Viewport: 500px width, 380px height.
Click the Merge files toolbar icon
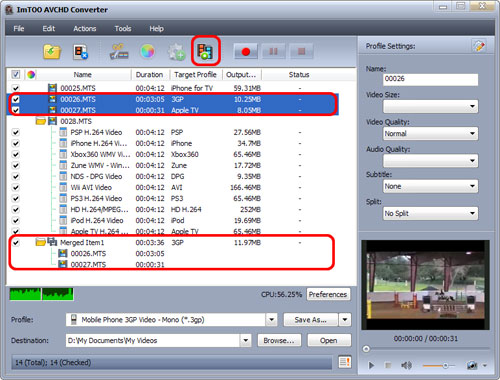coord(205,51)
